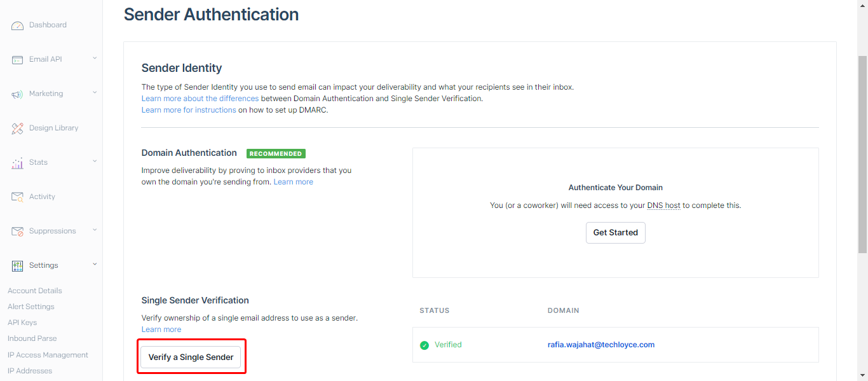868x381 pixels.
Task: Click the Verified status text
Action: tap(448, 345)
